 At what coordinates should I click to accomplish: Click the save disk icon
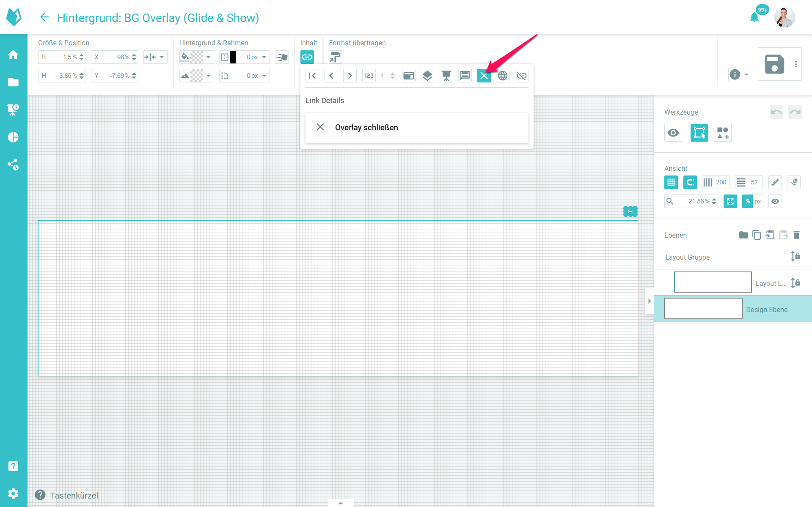point(774,64)
